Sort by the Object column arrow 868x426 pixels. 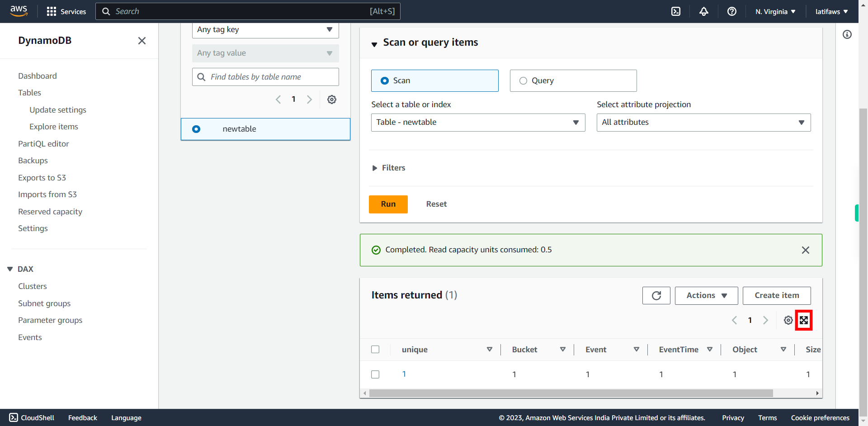783,350
